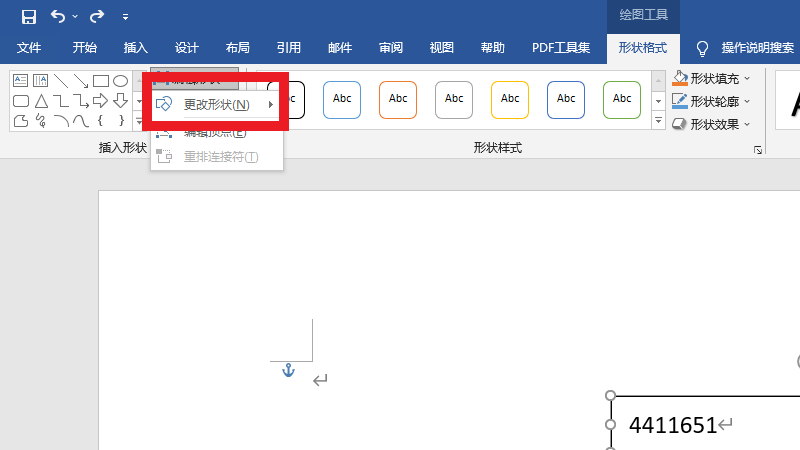Select the text box shape icon

[x=20, y=81]
